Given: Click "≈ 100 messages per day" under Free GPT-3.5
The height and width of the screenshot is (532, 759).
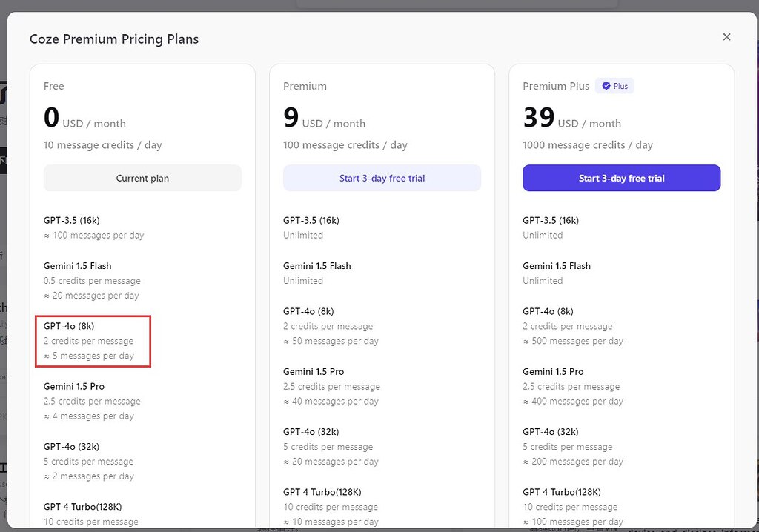Looking at the screenshot, I should click(x=94, y=236).
